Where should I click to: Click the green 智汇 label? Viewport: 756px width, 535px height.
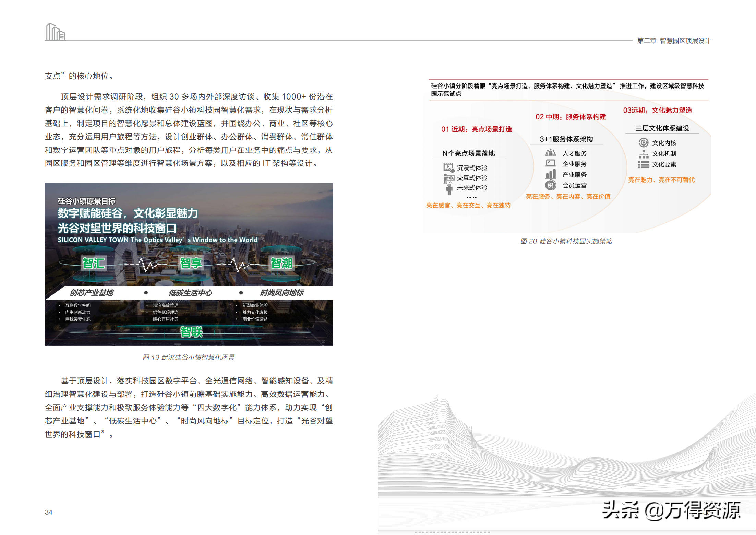point(93,264)
